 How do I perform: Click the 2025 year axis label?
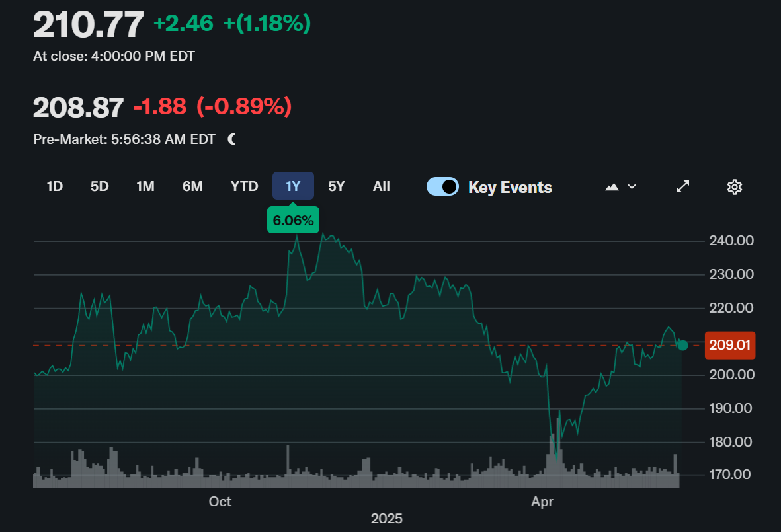click(386, 519)
